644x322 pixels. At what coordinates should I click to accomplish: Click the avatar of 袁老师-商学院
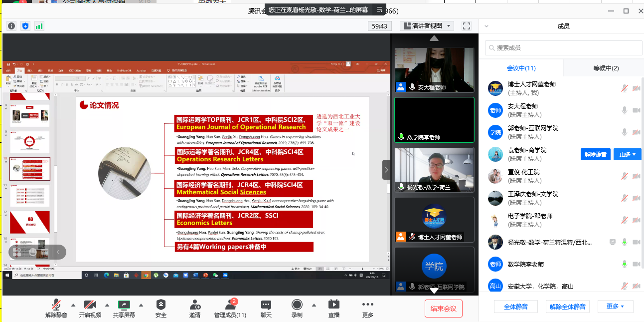pyautogui.click(x=495, y=154)
